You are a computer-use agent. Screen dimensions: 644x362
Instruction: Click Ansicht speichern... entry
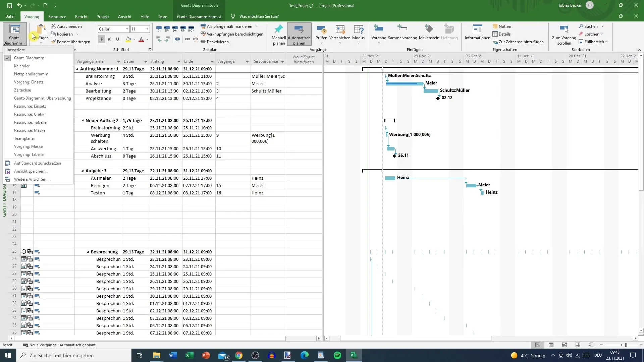point(31,171)
